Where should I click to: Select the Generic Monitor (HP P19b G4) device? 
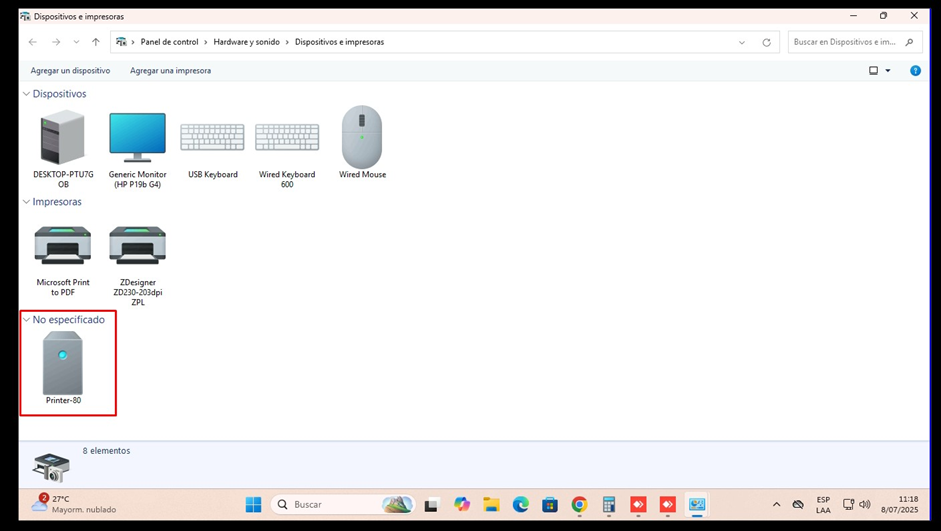pyautogui.click(x=137, y=138)
